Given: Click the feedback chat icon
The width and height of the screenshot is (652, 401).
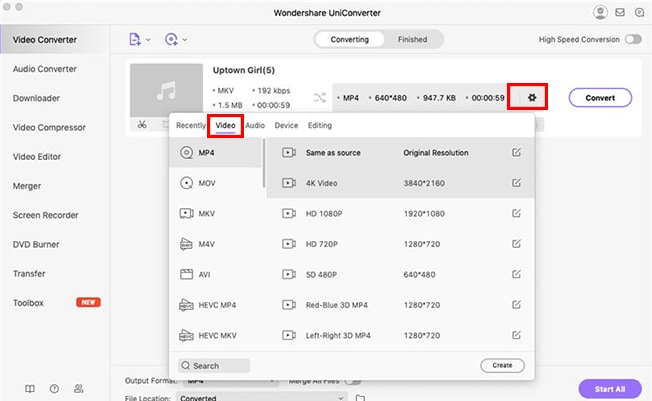Looking at the screenshot, I should (640, 12).
